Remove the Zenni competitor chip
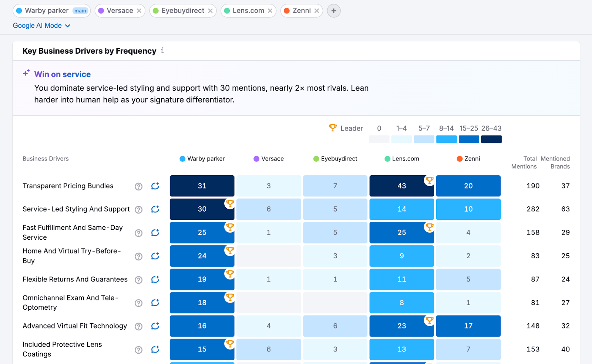592x364 pixels. click(x=317, y=11)
